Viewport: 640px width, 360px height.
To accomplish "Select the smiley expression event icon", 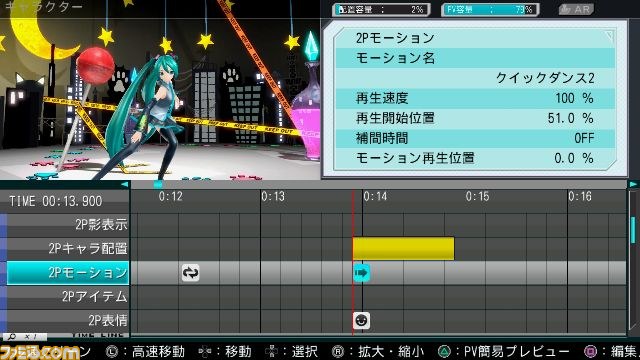I will (x=362, y=320).
